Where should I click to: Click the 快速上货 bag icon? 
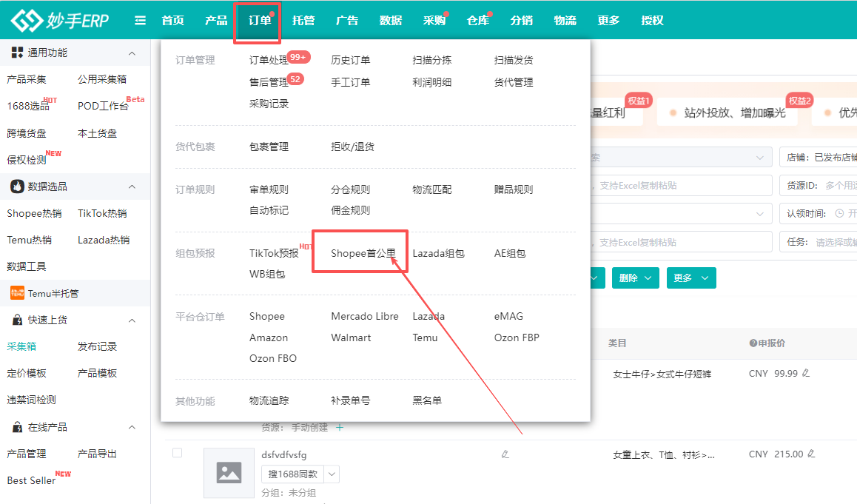18,320
